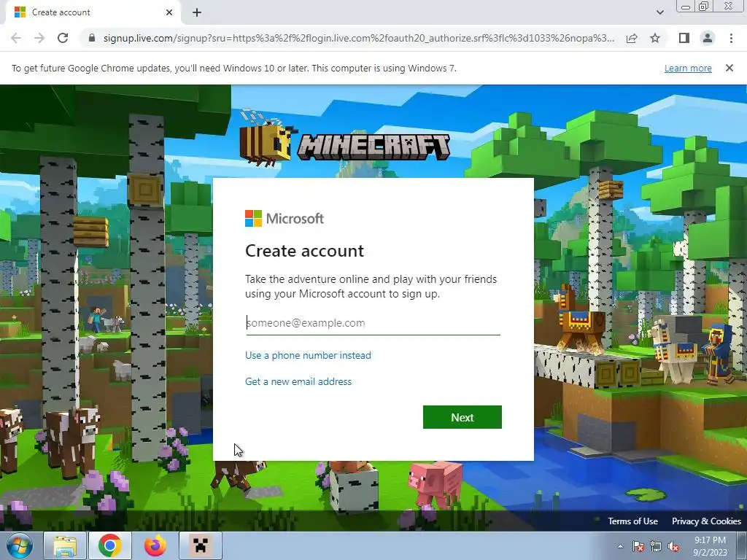Click Use a phone number instead
The image size is (747, 560).
[308, 355]
